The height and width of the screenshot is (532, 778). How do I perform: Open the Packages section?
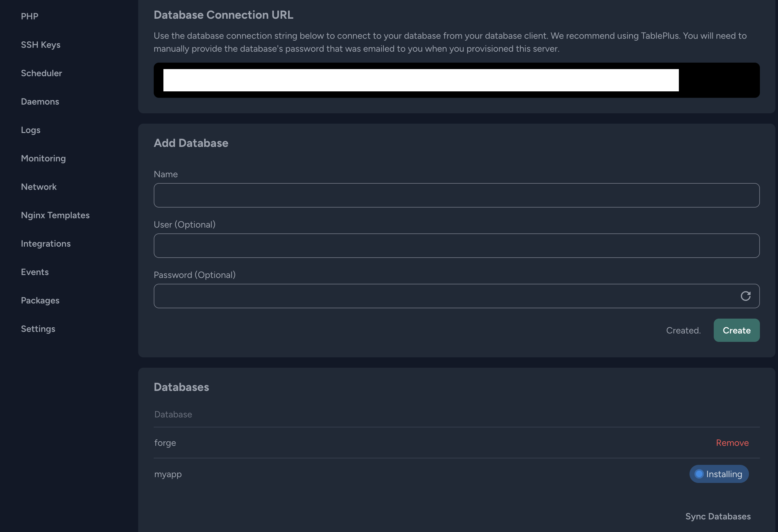coord(40,300)
